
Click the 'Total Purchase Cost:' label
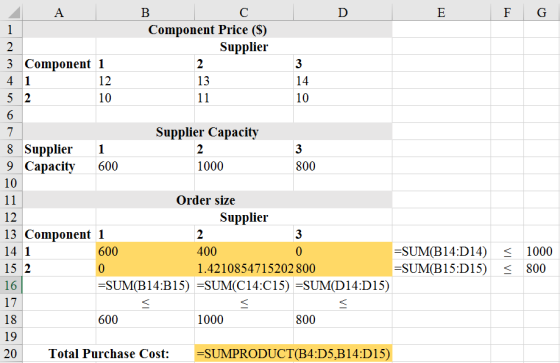coord(109,353)
